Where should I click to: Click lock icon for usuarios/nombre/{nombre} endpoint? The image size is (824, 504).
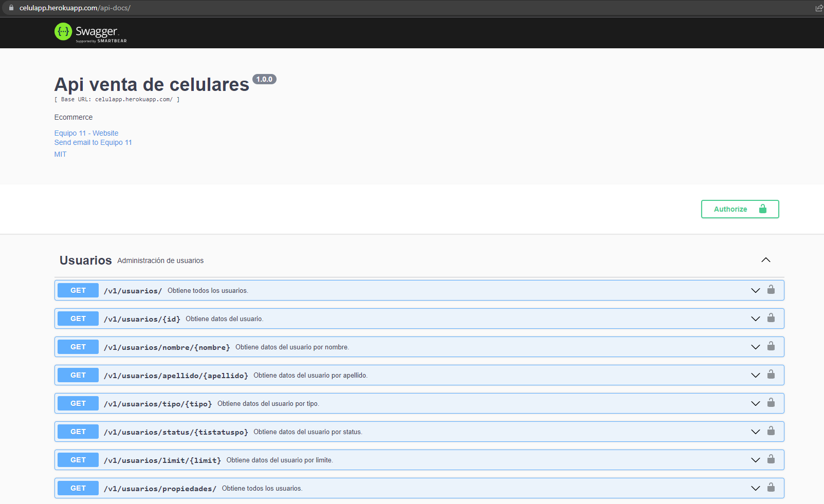[771, 346]
